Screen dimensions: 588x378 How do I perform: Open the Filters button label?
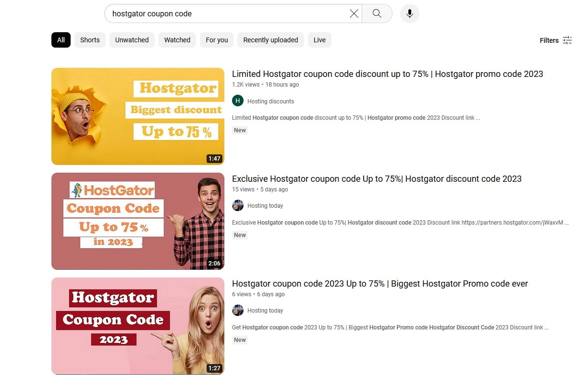click(549, 40)
